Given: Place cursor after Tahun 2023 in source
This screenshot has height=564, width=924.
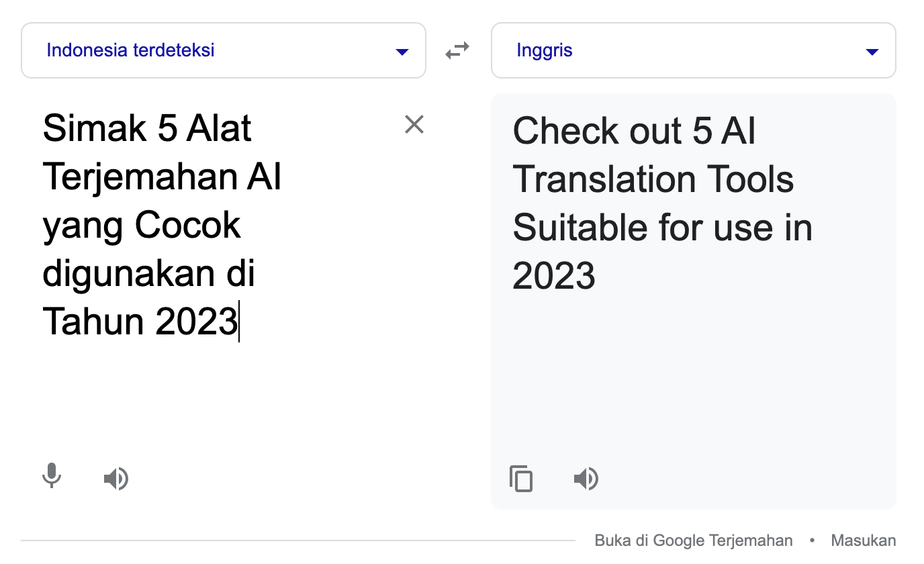Looking at the screenshot, I should coord(238,322).
